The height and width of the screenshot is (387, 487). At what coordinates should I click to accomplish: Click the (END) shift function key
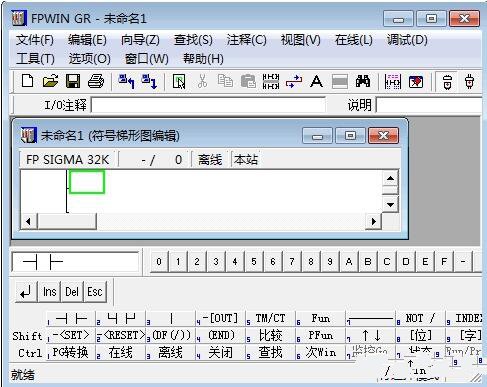click(x=221, y=335)
